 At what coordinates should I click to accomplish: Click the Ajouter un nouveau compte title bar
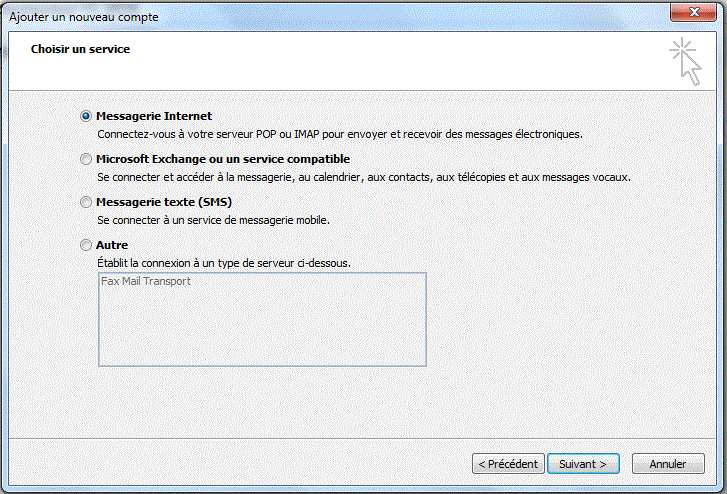pyautogui.click(x=300, y=15)
